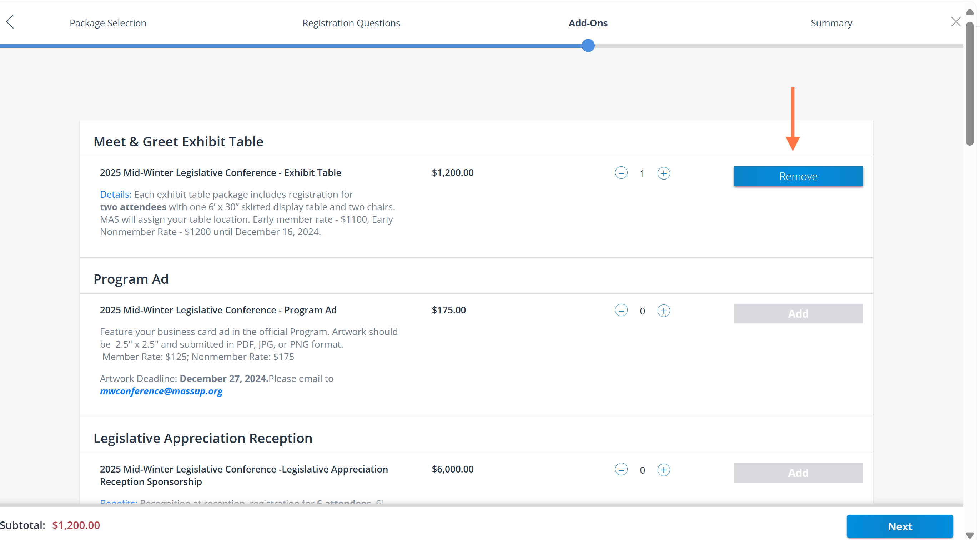Screen dimensions: 980x540
Task: Click plus icon for Program Ad quantity
Action: [663, 310]
